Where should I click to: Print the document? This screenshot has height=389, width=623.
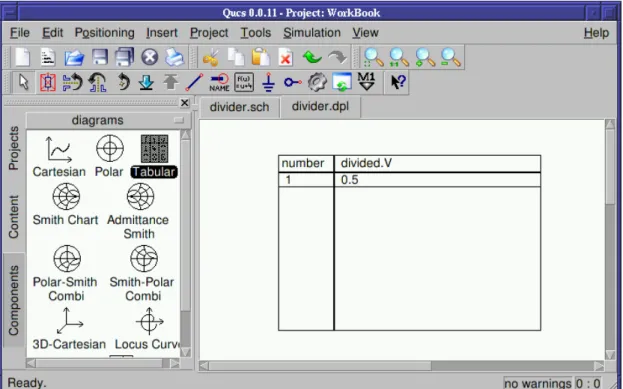point(175,58)
